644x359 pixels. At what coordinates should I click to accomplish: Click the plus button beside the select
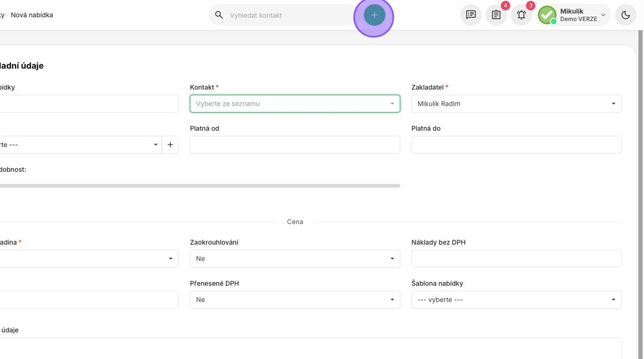(x=170, y=145)
